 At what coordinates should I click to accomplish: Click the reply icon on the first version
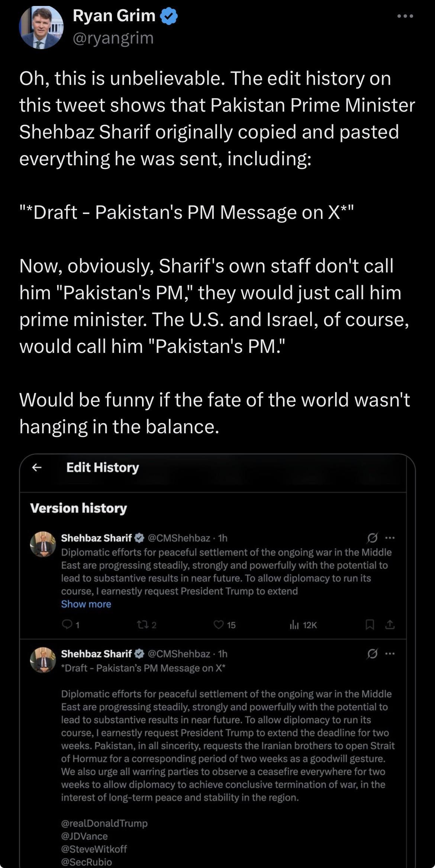click(x=67, y=625)
